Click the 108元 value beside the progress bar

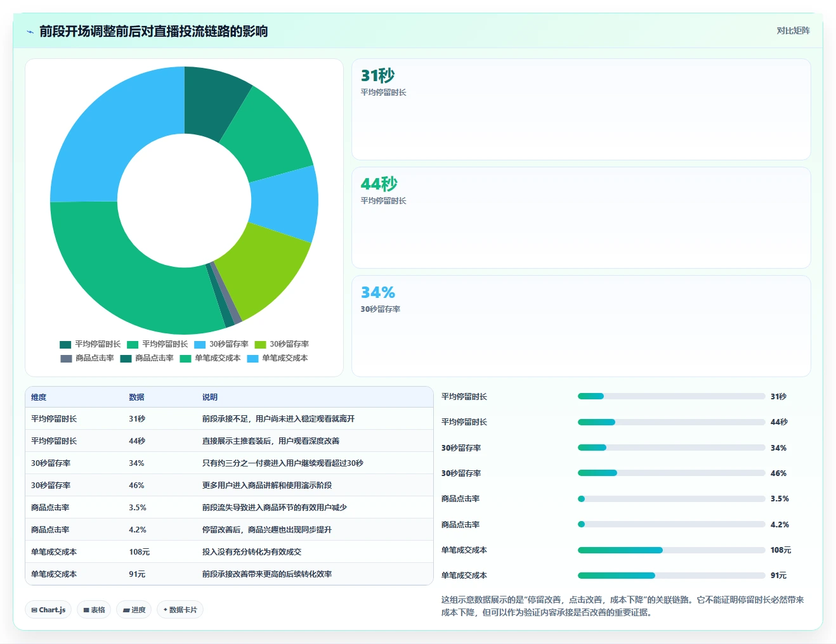781,550
